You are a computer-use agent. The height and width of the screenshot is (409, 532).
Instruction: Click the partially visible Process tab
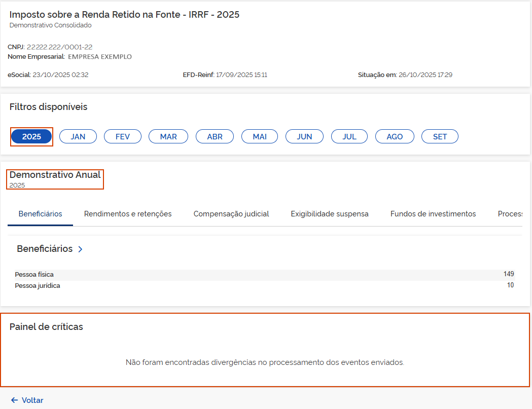coord(510,214)
